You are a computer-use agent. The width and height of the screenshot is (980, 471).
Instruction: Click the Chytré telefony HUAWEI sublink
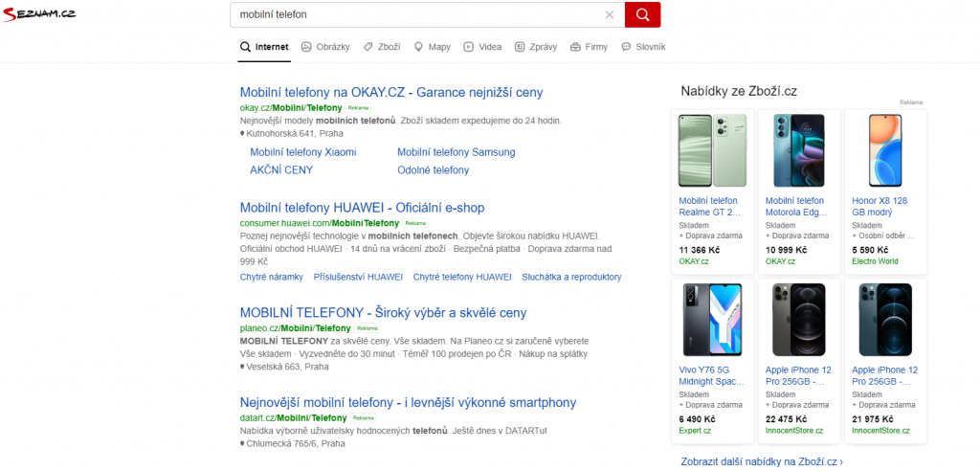coord(462,277)
